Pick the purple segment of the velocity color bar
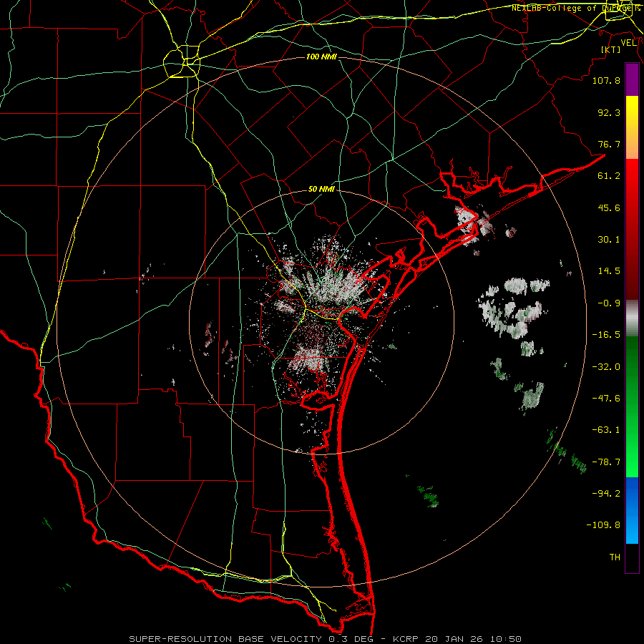The height and width of the screenshot is (644, 644). click(x=632, y=79)
